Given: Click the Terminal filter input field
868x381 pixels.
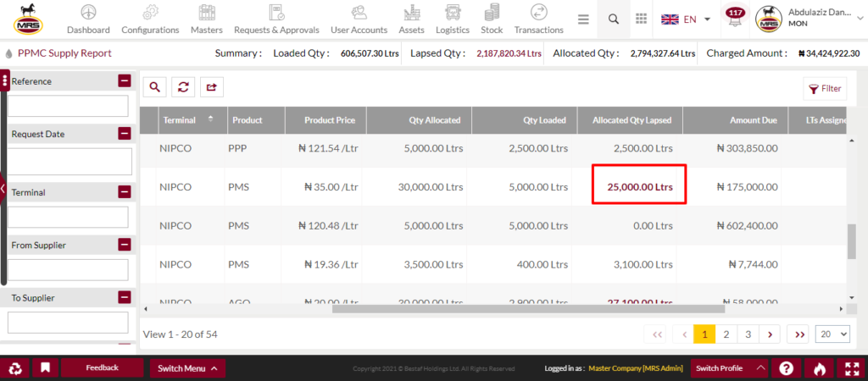Looking at the screenshot, I should (68, 217).
